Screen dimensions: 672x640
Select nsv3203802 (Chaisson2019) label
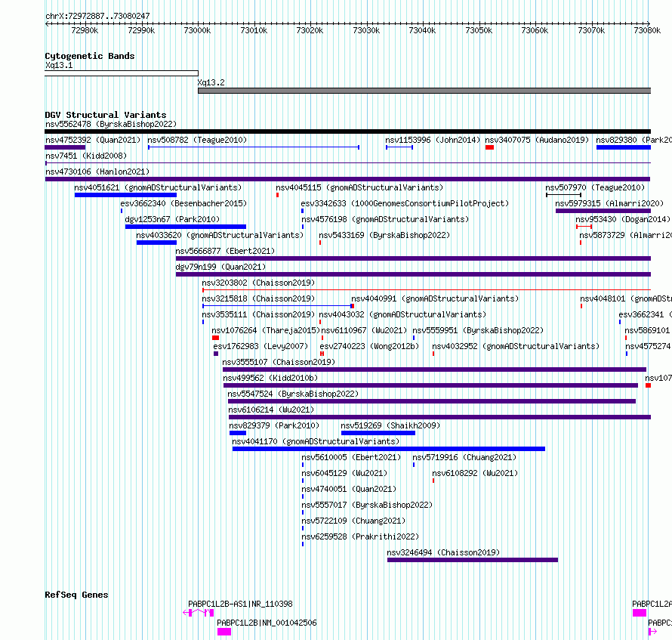pyautogui.click(x=258, y=283)
